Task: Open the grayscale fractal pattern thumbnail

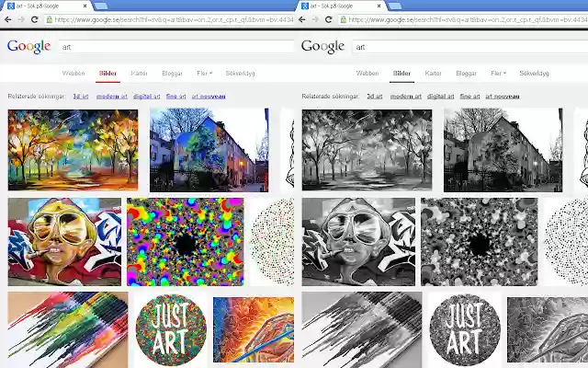Action: (480, 242)
